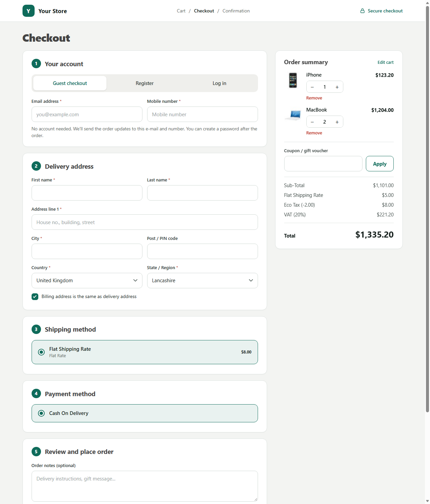This screenshot has width=430, height=504.
Task: Switch to Guest checkout tab
Action: 70,83
